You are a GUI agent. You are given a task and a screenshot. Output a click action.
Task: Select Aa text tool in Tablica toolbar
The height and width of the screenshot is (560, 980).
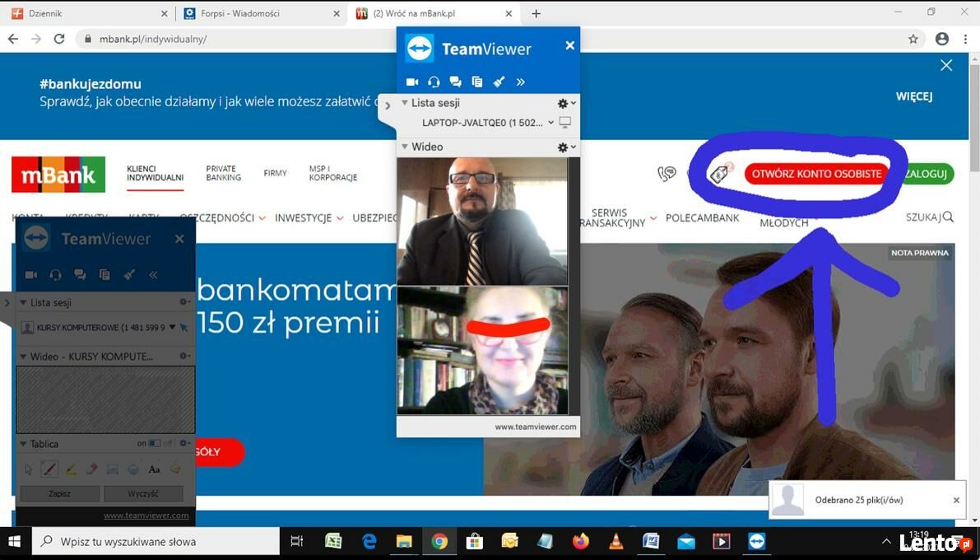pyautogui.click(x=155, y=469)
